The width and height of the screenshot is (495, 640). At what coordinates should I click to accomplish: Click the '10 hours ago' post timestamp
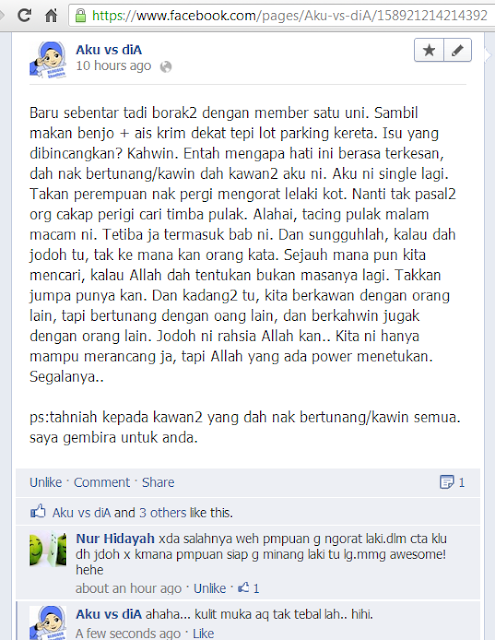click(113, 66)
